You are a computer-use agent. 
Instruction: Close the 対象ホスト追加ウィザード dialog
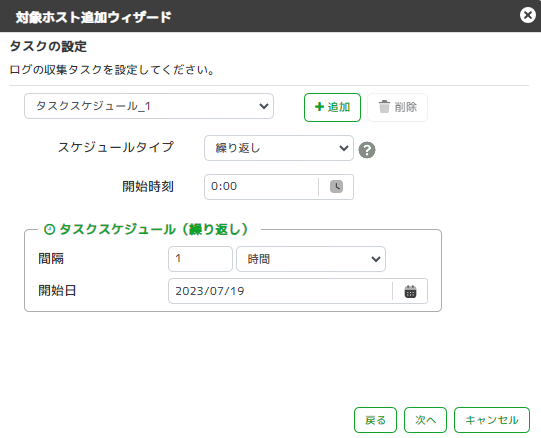coord(528,16)
